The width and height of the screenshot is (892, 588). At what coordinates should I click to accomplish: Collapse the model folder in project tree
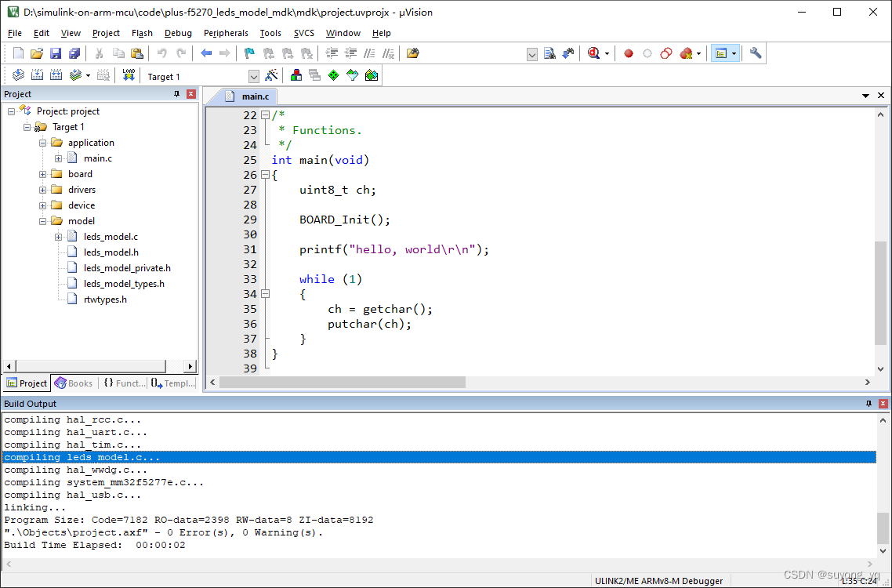tap(43, 221)
